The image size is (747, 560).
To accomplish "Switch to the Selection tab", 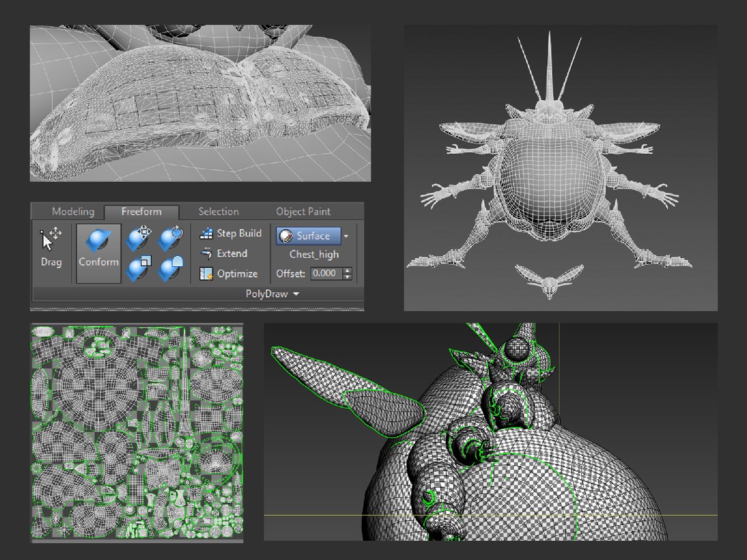I will coord(218,212).
